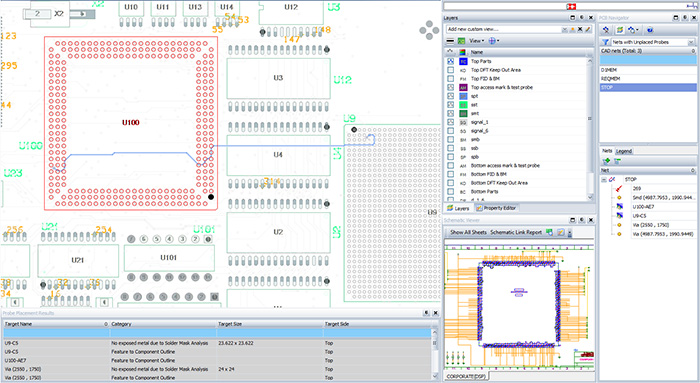
Task: Select the STOP net in CAD nets list
Action: [x=648, y=87]
